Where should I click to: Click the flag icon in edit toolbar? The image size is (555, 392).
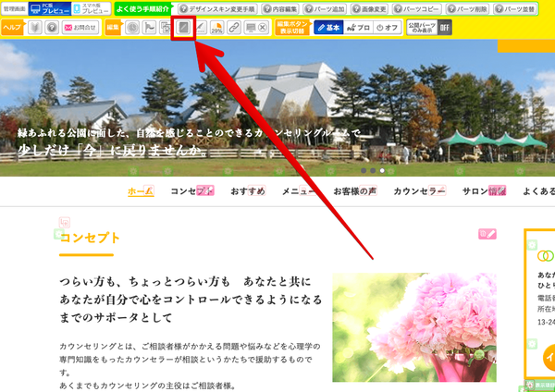tap(150, 28)
